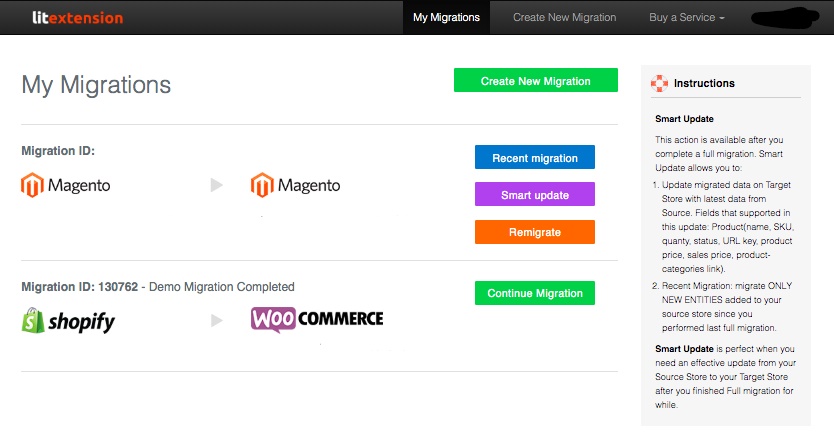
Task: Click the blacked-out account area in navbar
Action: pos(785,18)
